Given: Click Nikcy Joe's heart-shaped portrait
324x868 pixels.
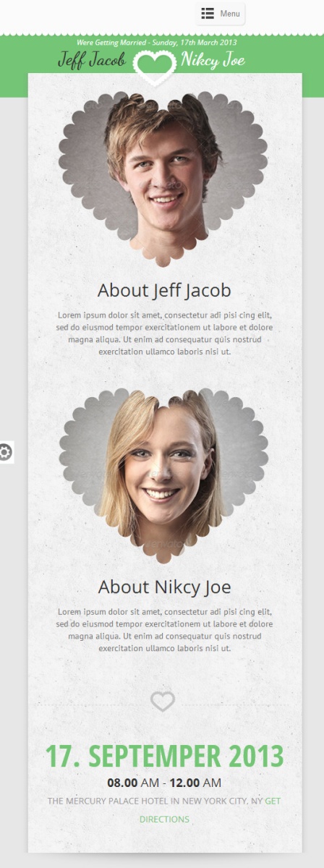Looking at the screenshot, I should [163, 474].
